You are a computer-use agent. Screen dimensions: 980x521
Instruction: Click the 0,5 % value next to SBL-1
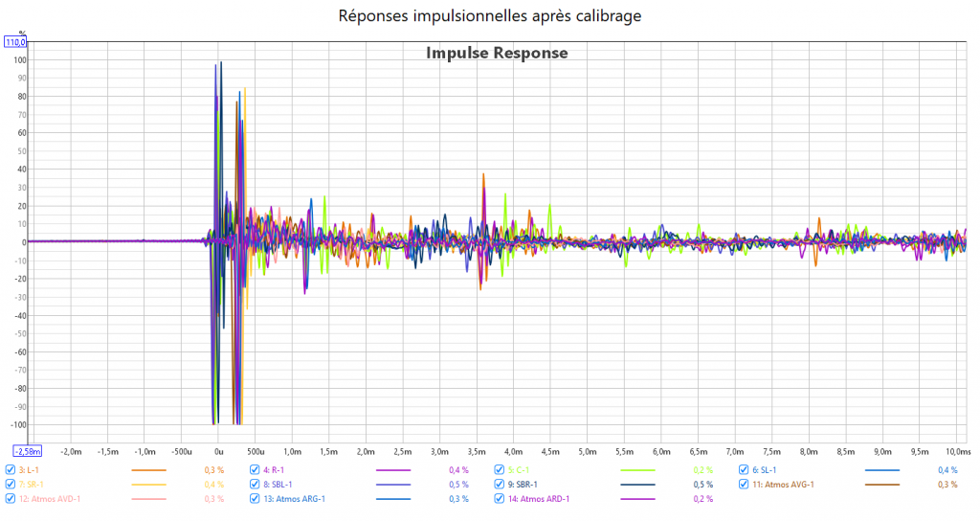coord(458,485)
